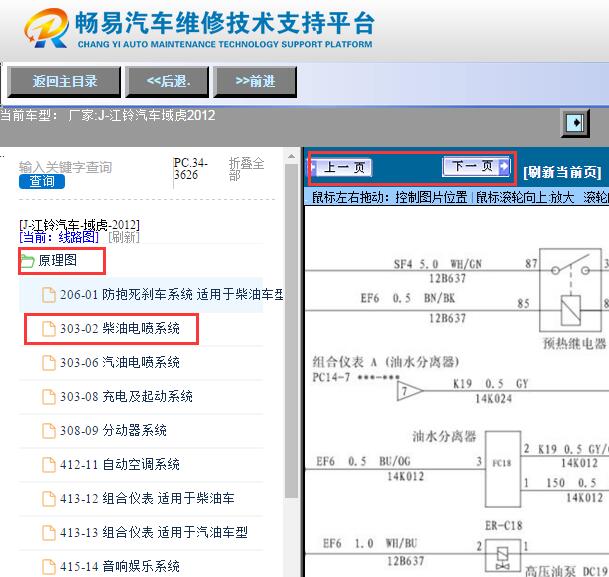609x577 pixels.
Task: Click the 预热继电器 label in diagram
Action: coord(574,343)
